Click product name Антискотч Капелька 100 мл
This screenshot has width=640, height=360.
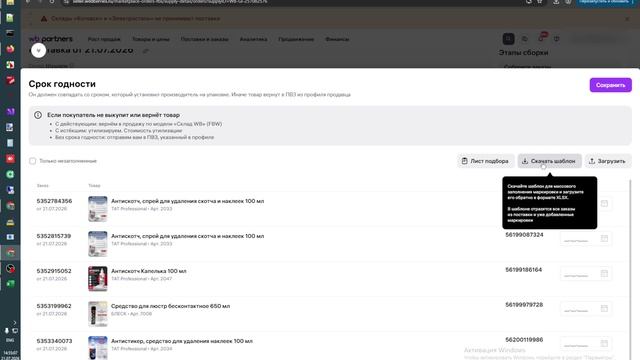coord(149,271)
